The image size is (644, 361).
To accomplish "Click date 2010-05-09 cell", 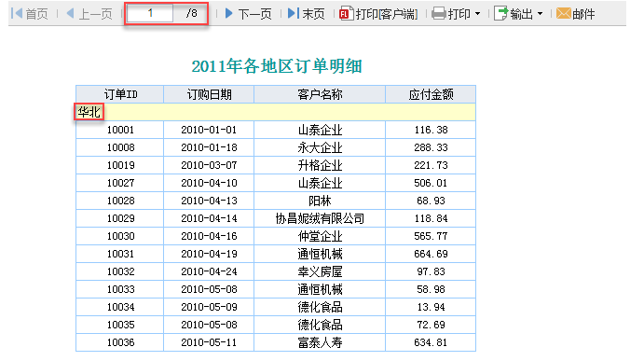I will (209, 307).
